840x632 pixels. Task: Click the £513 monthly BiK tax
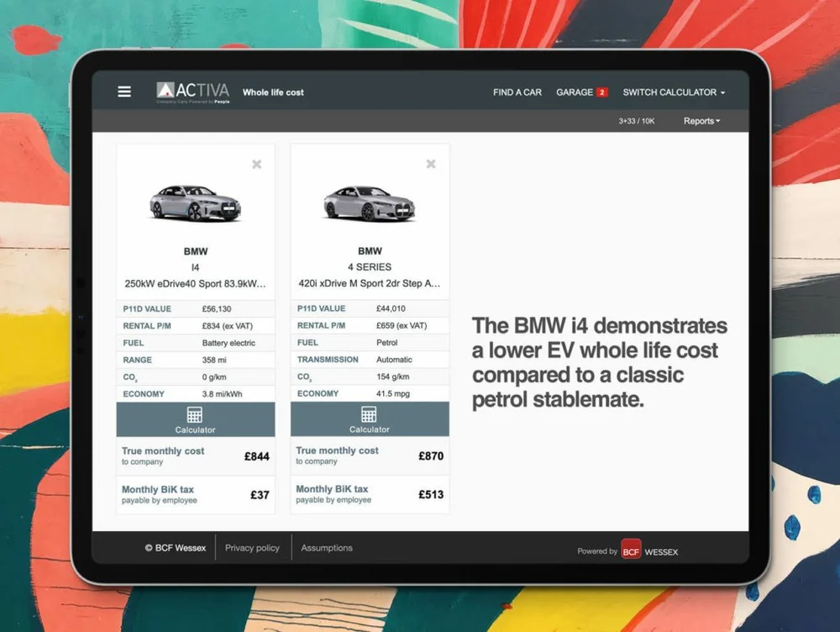[x=431, y=495]
